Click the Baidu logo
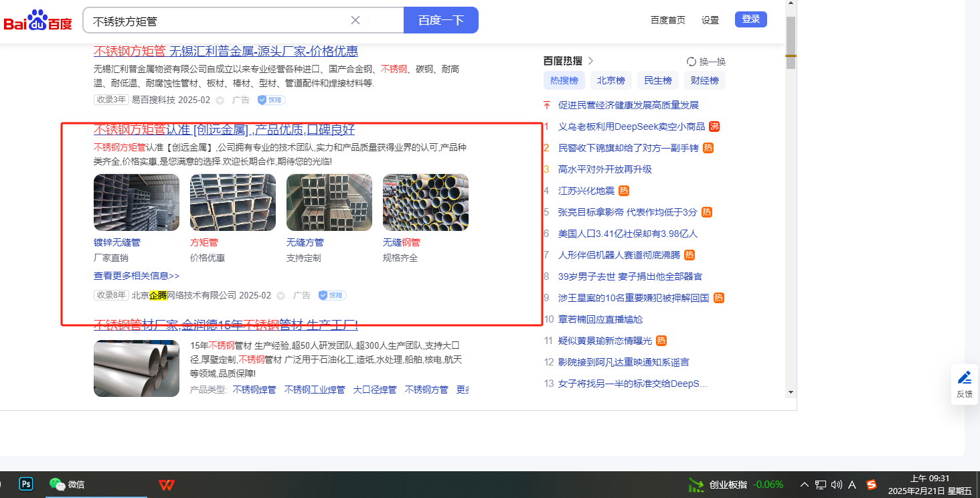Screen dimensions: 980x498 37,21
